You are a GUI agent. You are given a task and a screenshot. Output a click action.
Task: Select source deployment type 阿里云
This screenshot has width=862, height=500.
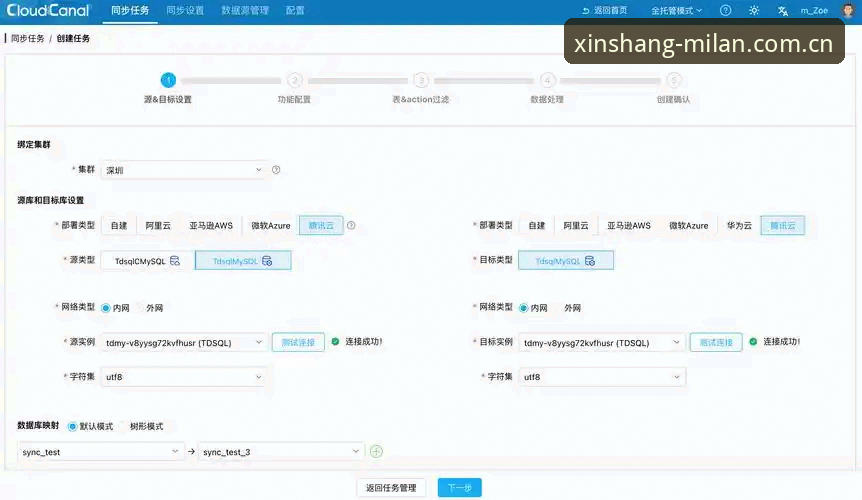click(x=158, y=225)
